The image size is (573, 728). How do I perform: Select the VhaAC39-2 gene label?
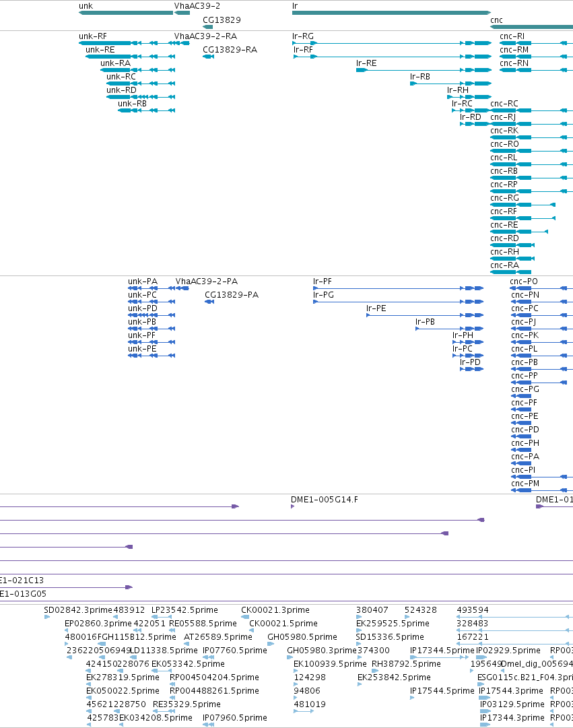coord(197,6)
